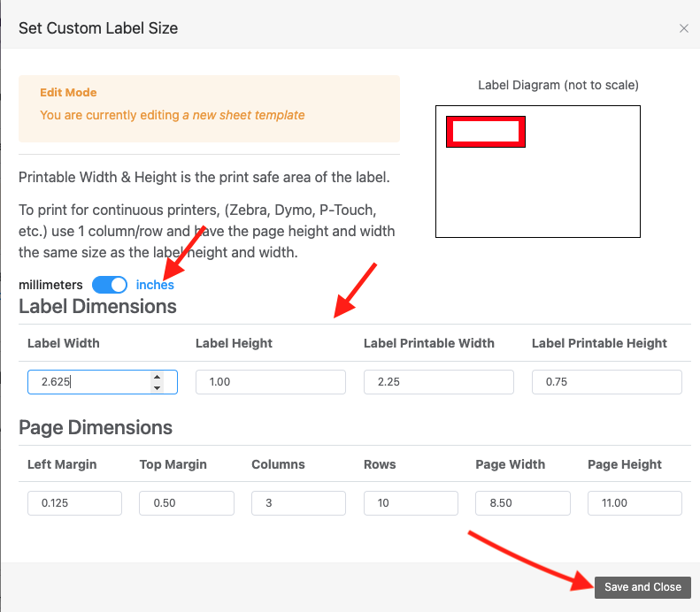Click the white Label Diagram page preview
700x612 pixels.
coord(537,190)
